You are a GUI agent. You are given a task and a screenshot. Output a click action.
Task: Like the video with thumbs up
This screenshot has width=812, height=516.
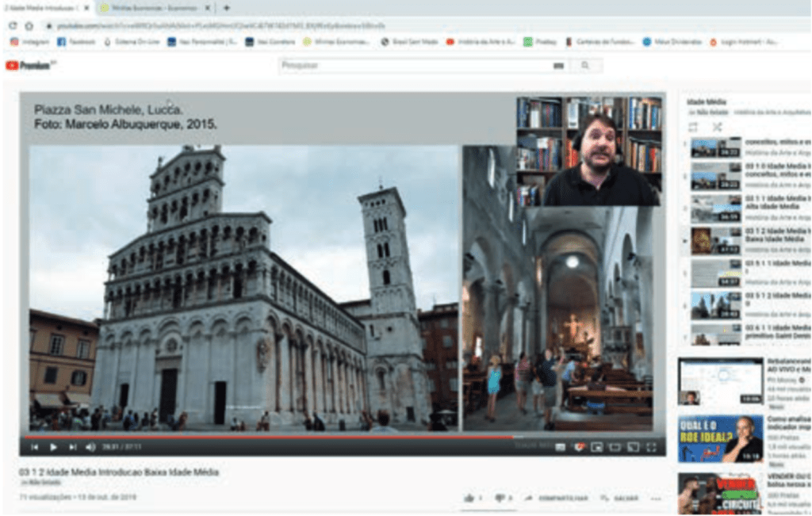pos(469,498)
